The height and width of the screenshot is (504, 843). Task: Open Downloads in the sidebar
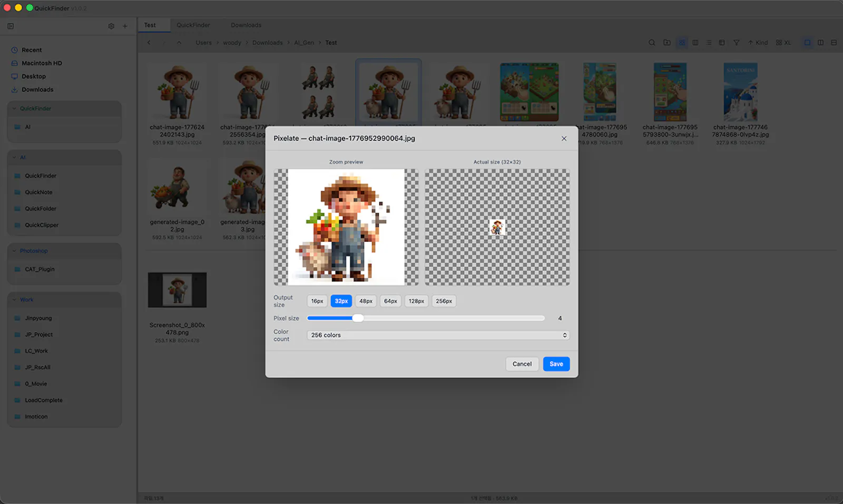point(37,90)
